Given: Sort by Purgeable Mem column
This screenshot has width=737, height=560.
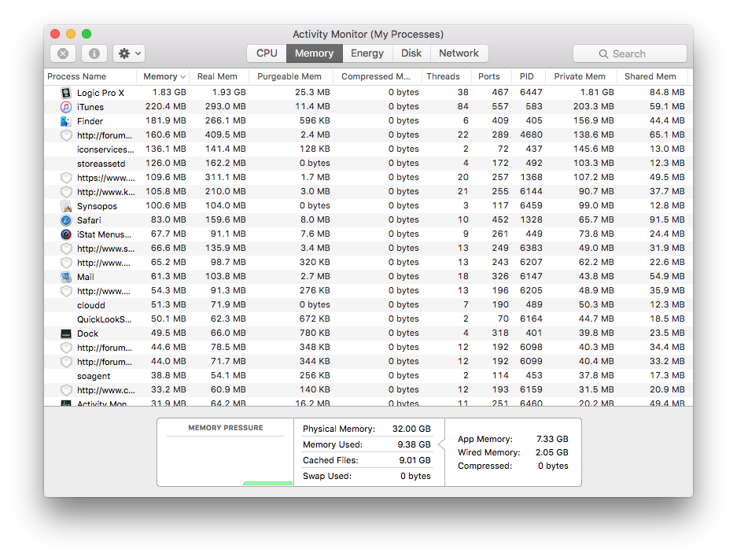Looking at the screenshot, I should click(x=289, y=76).
